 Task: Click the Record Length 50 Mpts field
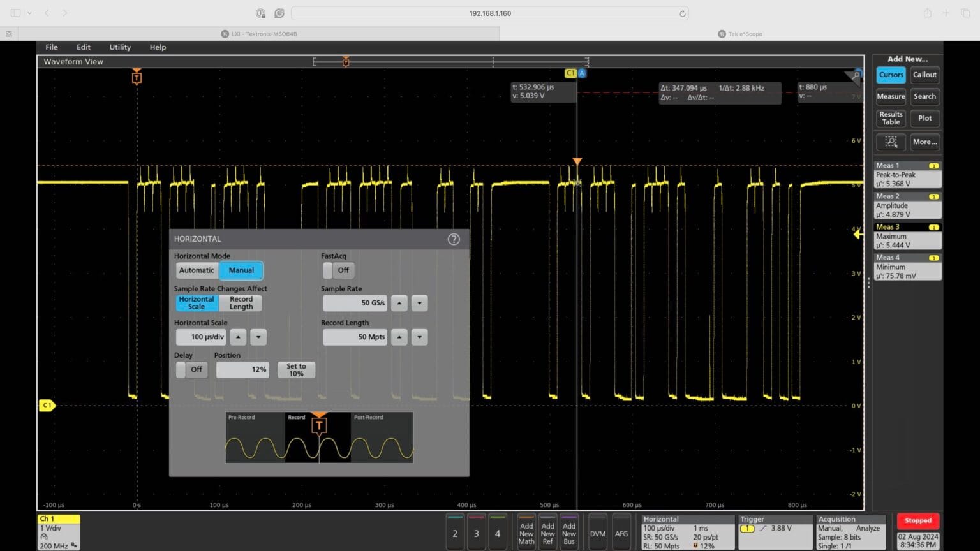(x=355, y=337)
